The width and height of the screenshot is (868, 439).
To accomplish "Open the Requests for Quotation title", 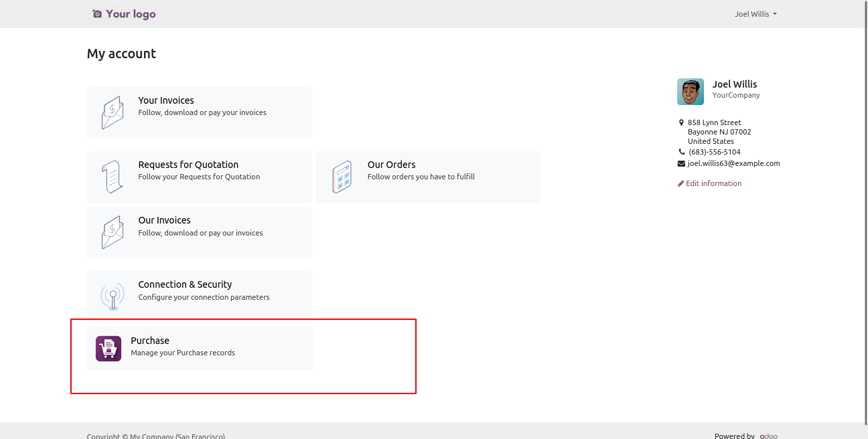I will [188, 165].
